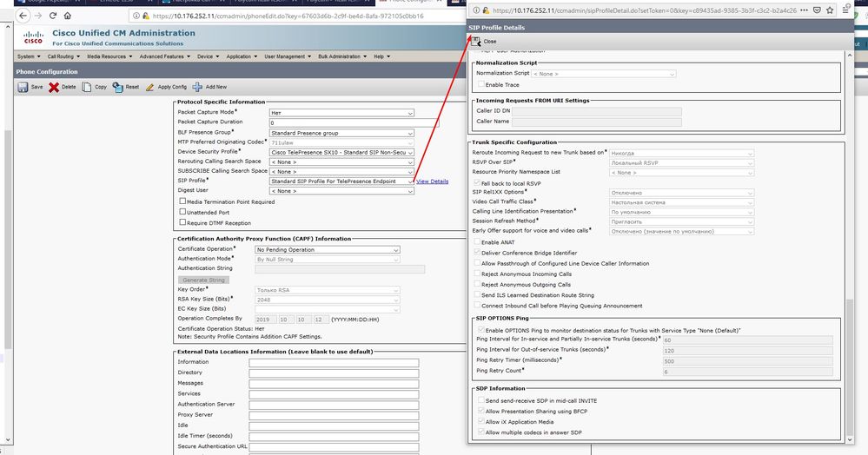The height and width of the screenshot is (455, 868).
Task: Click Add New label in toolbar
Action: click(215, 87)
